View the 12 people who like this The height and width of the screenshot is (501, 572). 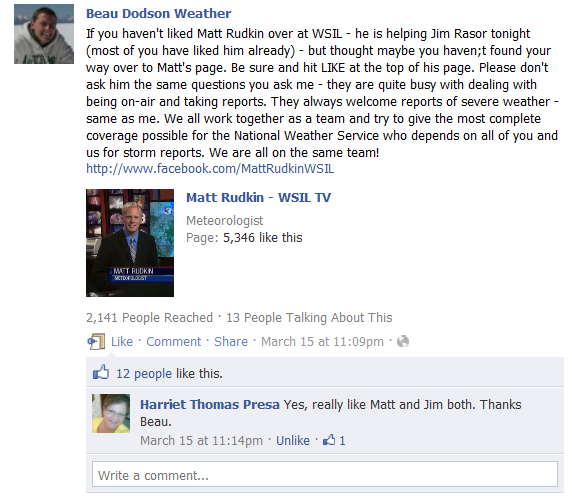coord(144,374)
